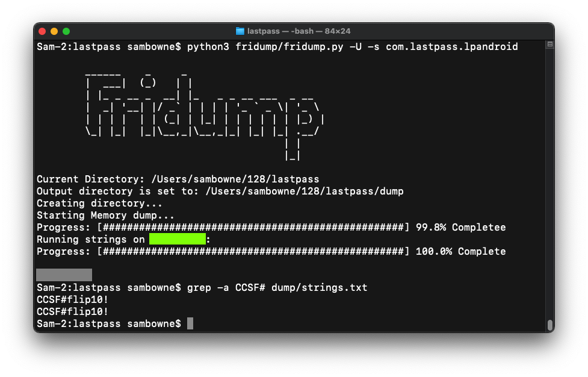Click the green highlighted redacted block
Image resolution: width=588 pixels, height=377 pixels.
[x=178, y=239]
